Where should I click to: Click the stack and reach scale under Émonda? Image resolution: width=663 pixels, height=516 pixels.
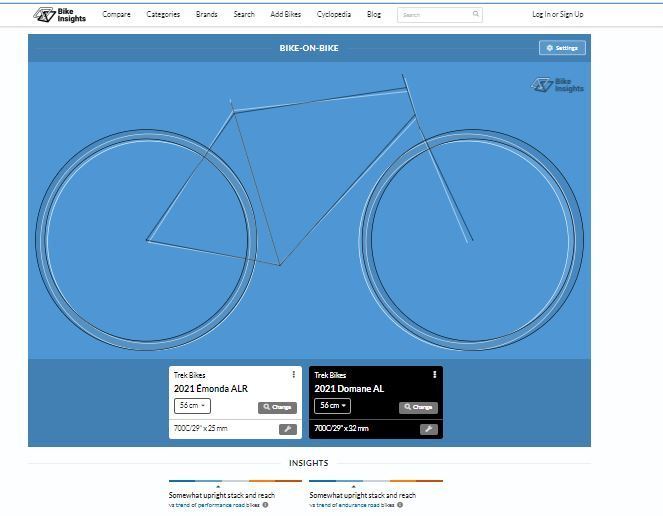click(235, 481)
